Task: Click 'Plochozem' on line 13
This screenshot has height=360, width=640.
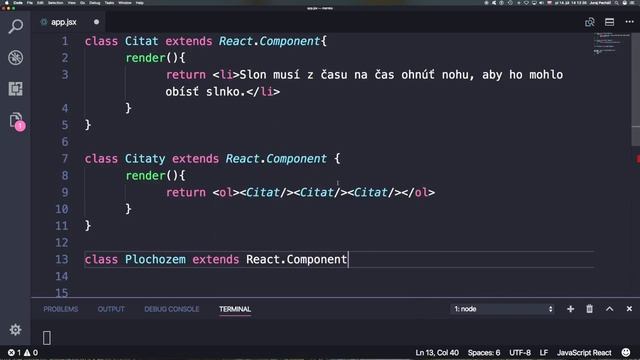Action: 155,260
